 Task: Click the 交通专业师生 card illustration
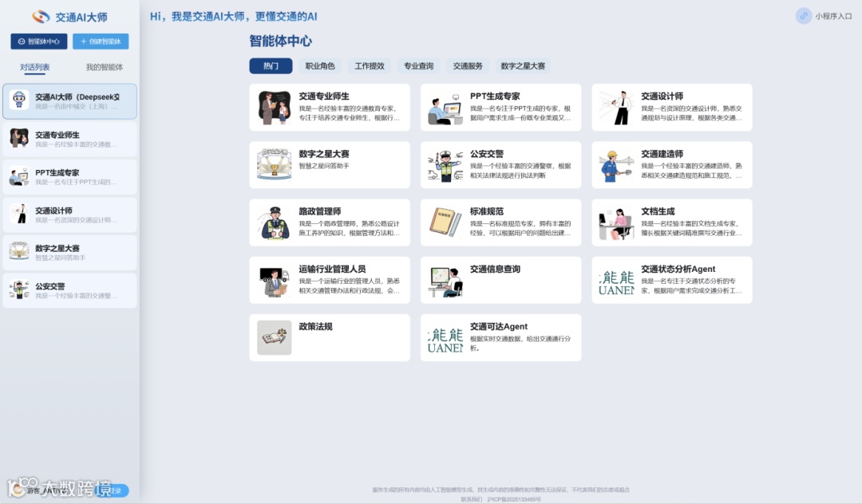tap(275, 108)
